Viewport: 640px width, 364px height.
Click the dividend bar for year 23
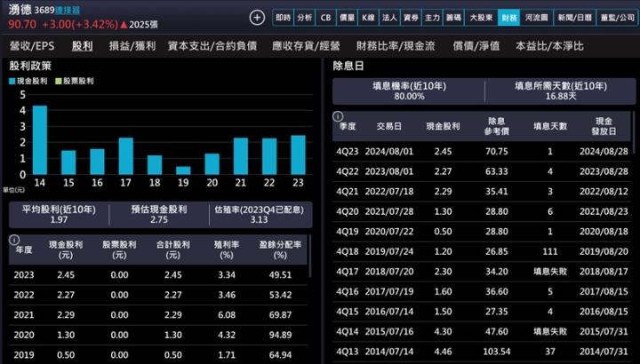click(298, 154)
